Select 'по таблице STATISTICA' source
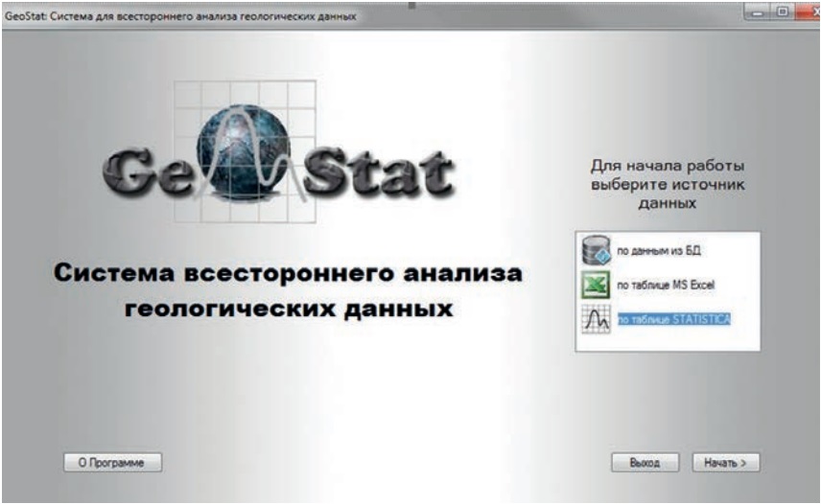 [x=674, y=319]
